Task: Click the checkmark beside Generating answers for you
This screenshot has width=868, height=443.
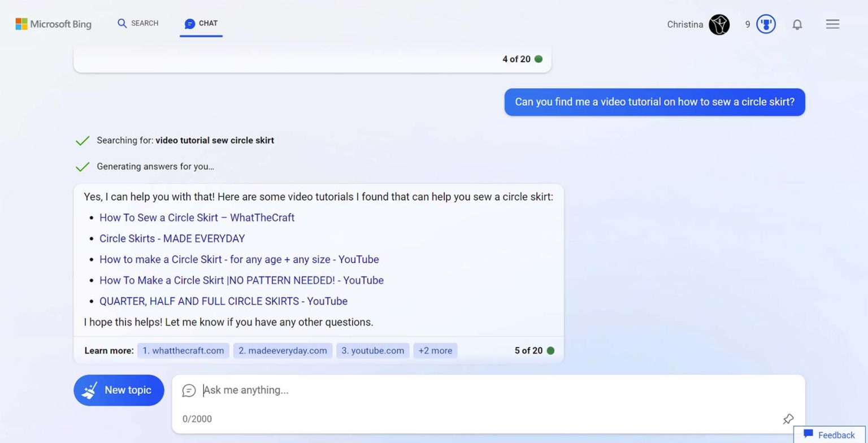Action: click(83, 166)
